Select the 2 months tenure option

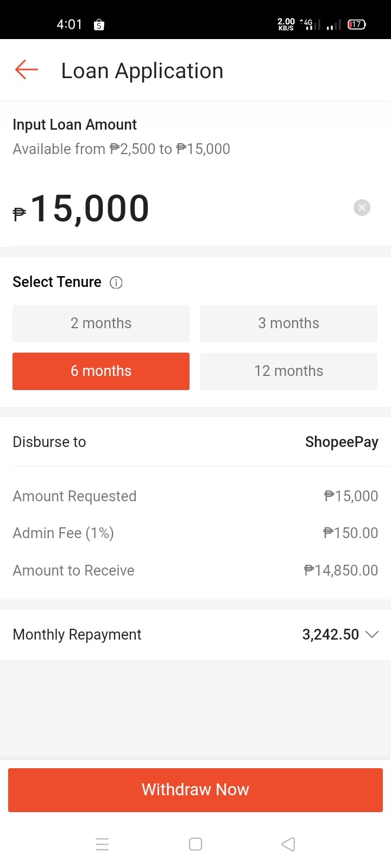tap(101, 323)
